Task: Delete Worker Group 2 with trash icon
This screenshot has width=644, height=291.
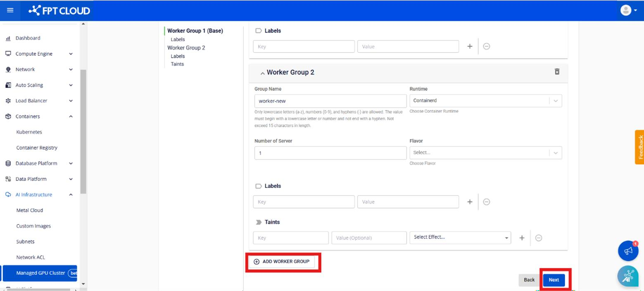Action: [557, 72]
